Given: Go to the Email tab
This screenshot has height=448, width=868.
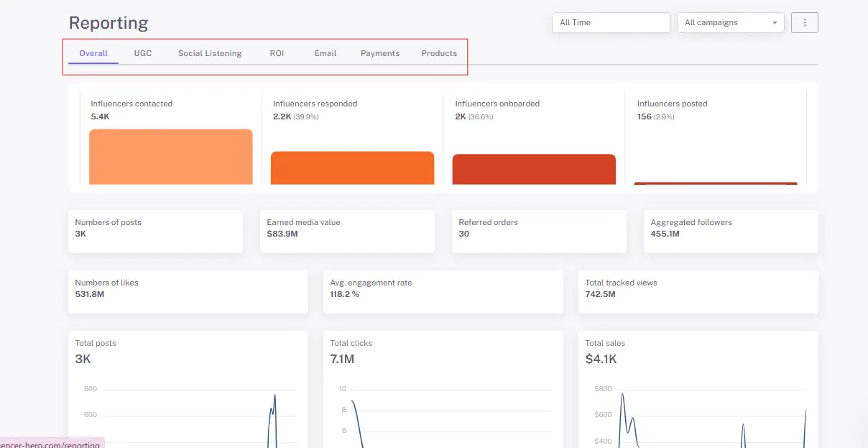Looking at the screenshot, I should pyautogui.click(x=325, y=53).
